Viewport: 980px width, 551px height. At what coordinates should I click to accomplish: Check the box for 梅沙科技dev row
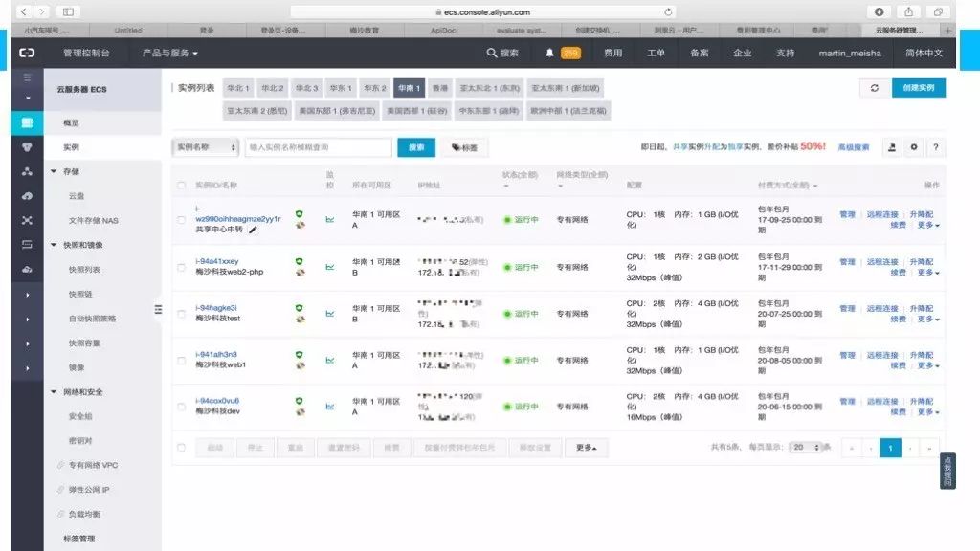(x=181, y=407)
